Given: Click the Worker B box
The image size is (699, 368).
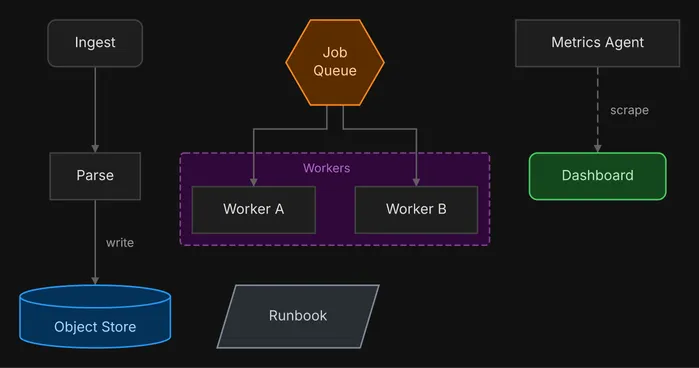Looking at the screenshot, I should [x=416, y=210].
